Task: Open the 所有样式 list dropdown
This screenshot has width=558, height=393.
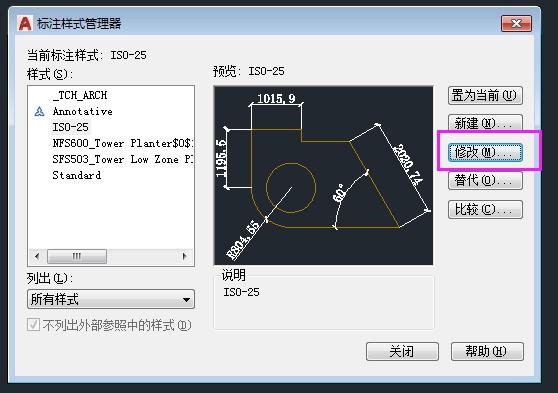Action: (x=111, y=299)
